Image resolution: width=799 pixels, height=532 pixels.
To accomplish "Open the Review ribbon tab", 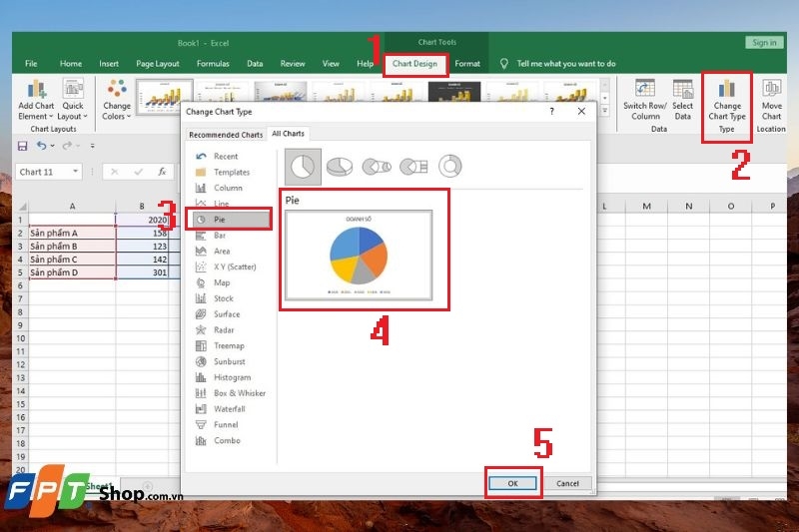I will click(x=293, y=64).
